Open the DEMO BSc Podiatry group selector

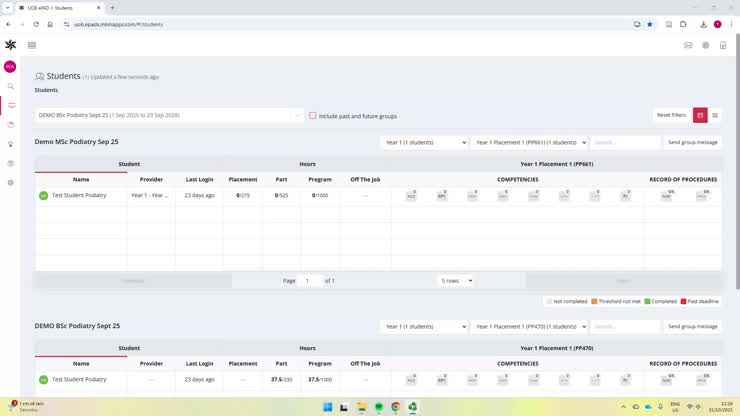(169, 115)
